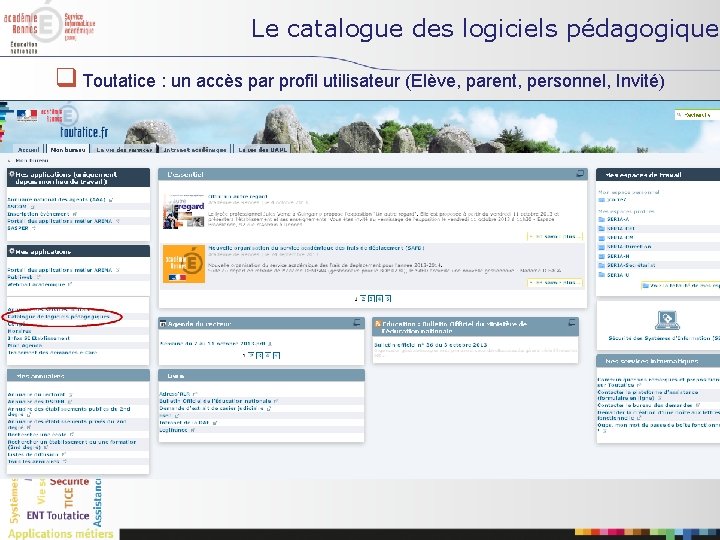This screenshot has height=540, width=720.
Task: Open the 'Un autre regard' article thumbnail
Action: tap(183, 211)
